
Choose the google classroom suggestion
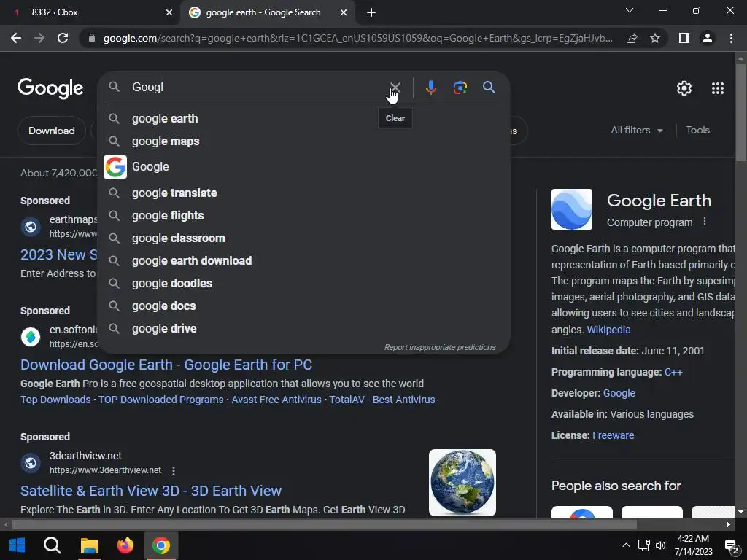coord(303,238)
